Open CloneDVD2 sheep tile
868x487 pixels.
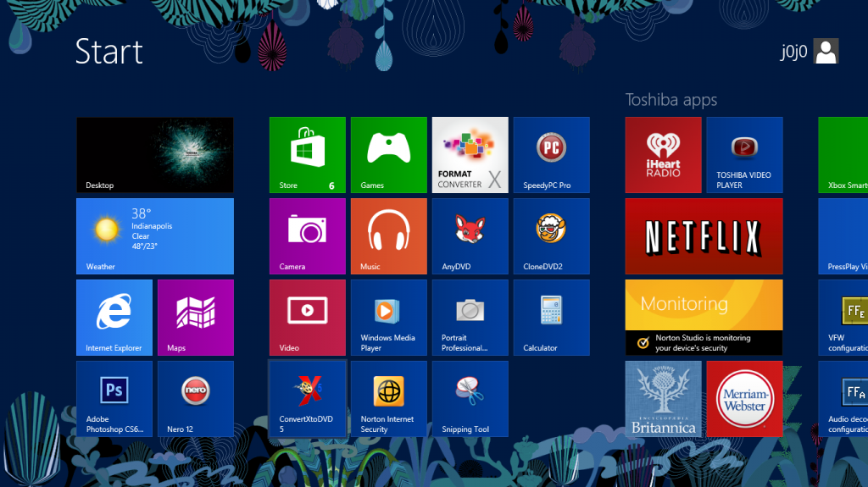(x=551, y=235)
